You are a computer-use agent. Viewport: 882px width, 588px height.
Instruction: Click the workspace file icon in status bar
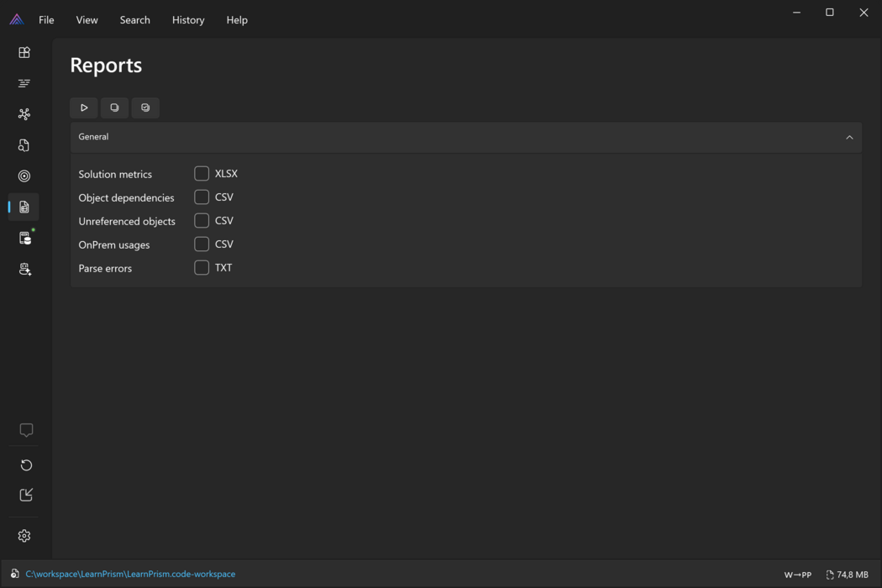coord(14,574)
